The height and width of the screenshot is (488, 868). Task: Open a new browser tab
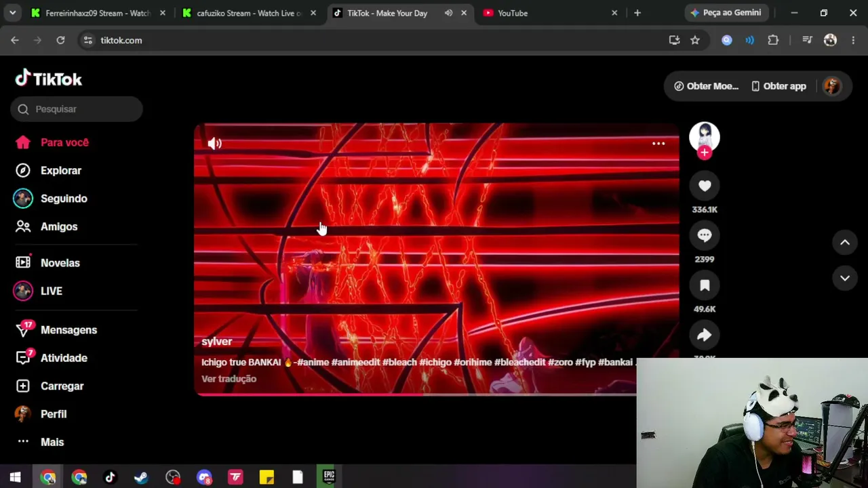637,13
